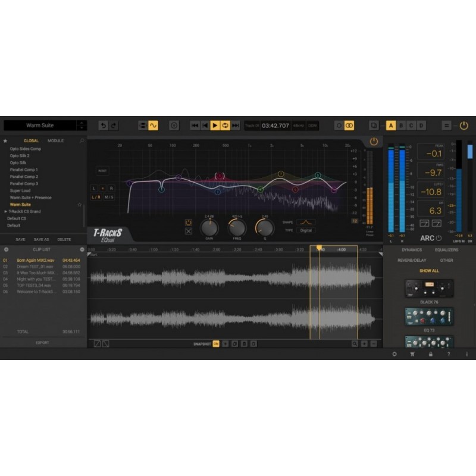This screenshot has height=476, width=476.
Task: Enable the Loop playback icon
Action: tap(224, 126)
